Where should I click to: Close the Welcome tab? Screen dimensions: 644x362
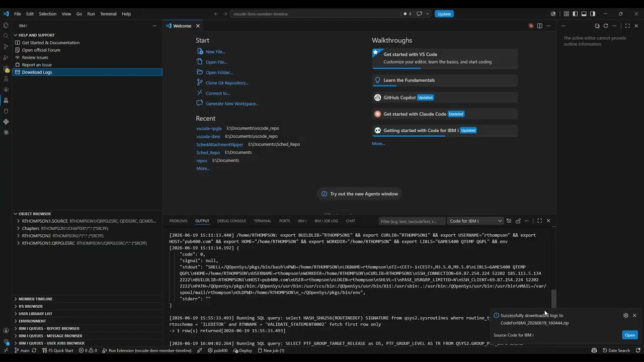coord(198,26)
